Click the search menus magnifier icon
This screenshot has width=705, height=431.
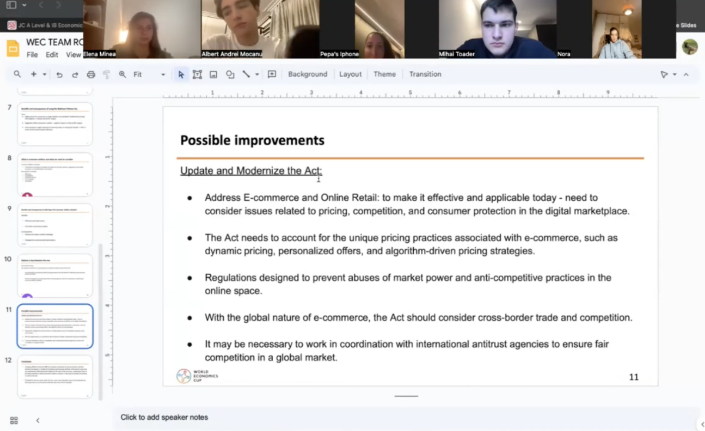click(17, 74)
